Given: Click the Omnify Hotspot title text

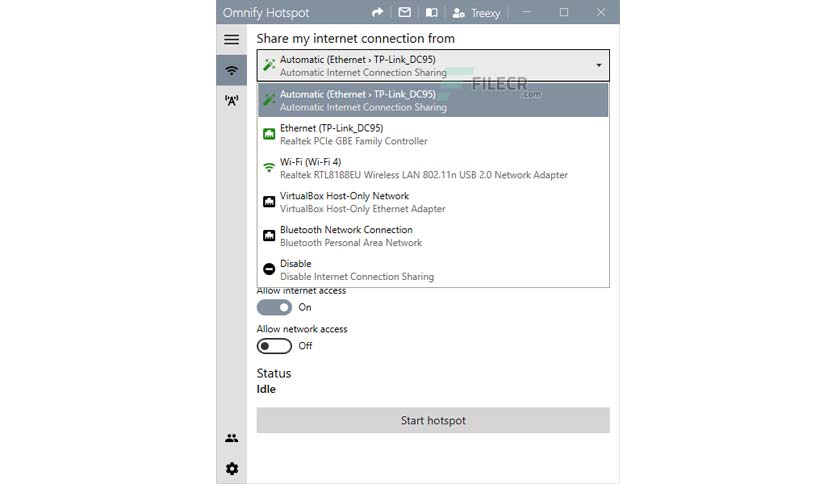Looking at the screenshot, I should click(x=266, y=13).
